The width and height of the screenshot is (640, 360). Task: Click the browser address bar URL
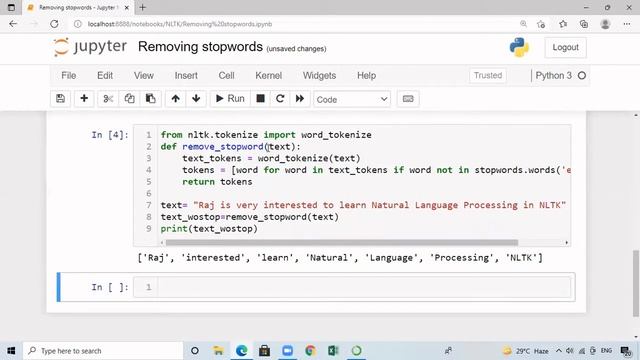(x=180, y=24)
